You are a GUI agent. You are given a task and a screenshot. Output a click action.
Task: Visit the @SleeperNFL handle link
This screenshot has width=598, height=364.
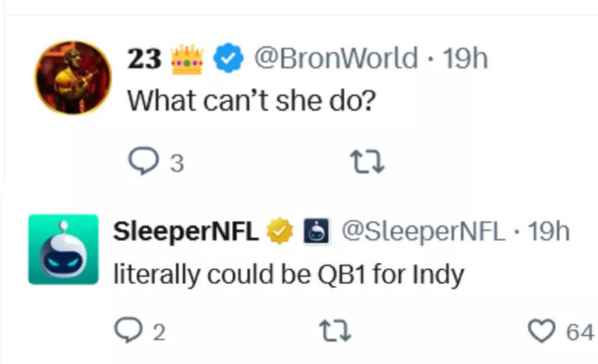tap(423, 231)
